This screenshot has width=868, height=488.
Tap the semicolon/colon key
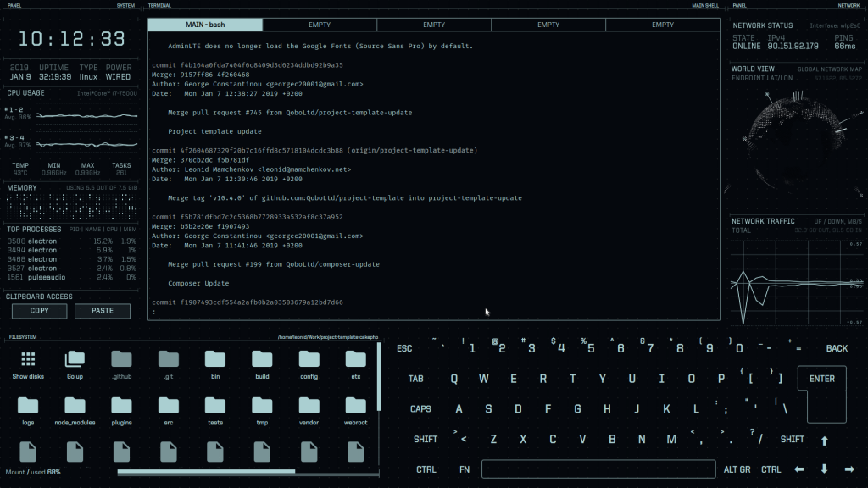tap(722, 408)
